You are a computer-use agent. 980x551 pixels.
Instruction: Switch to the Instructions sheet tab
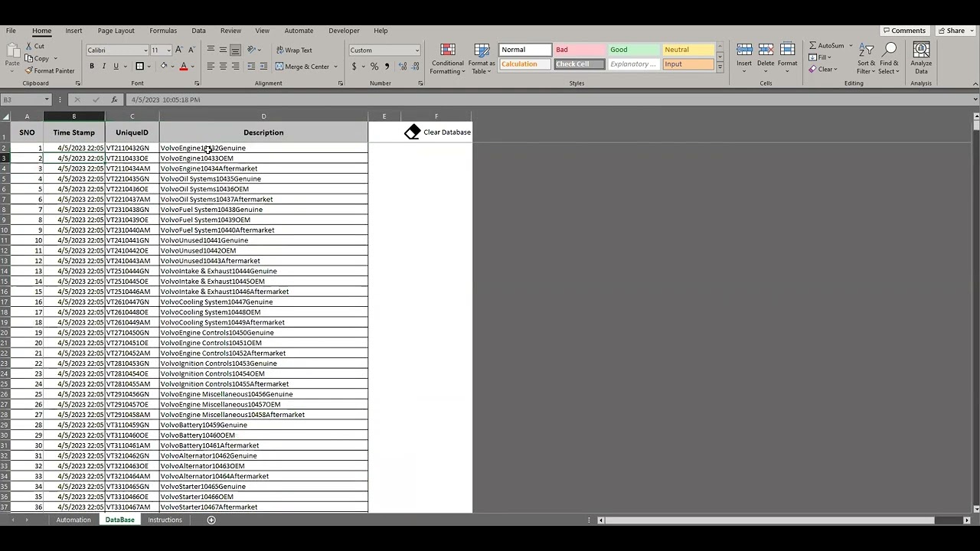pyautogui.click(x=165, y=520)
